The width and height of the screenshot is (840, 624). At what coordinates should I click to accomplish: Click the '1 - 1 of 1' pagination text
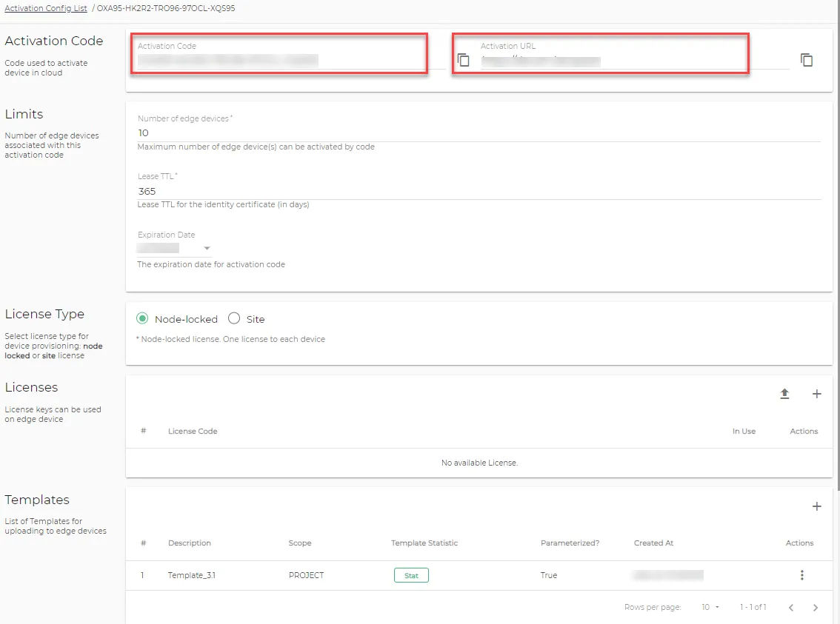[753, 607]
